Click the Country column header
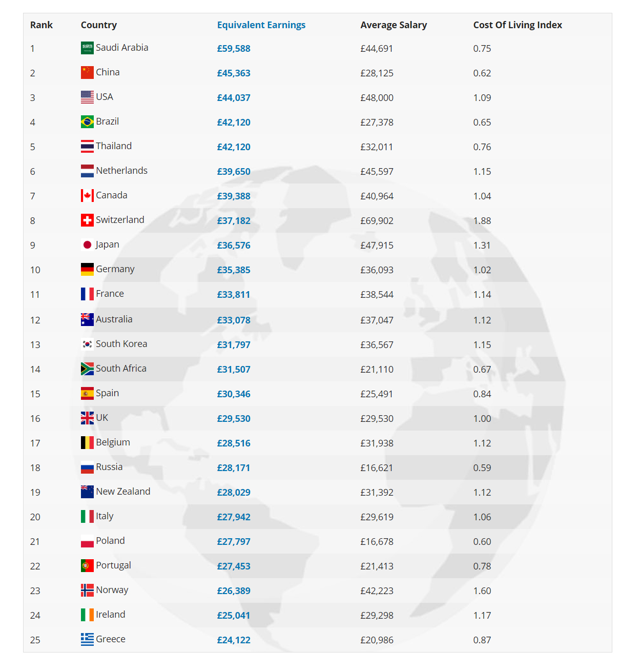 tap(99, 25)
